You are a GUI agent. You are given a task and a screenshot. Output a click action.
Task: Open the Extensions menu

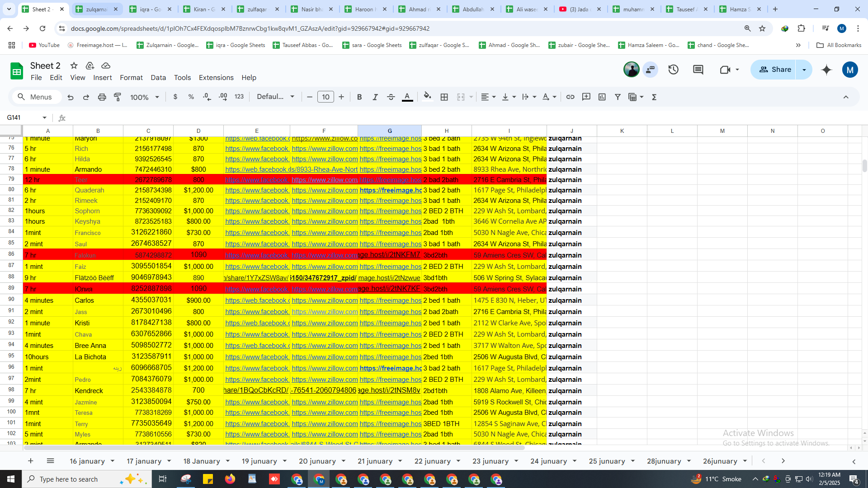click(x=216, y=78)
